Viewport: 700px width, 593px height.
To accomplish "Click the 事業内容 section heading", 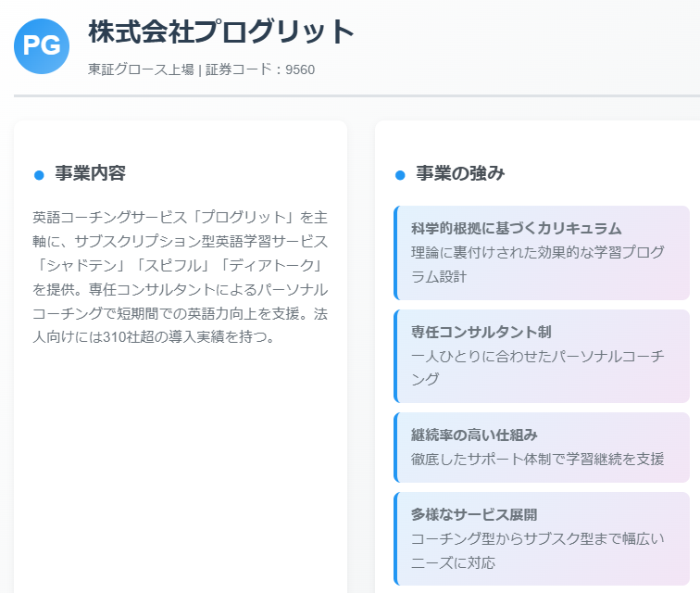I will point(90,173).
